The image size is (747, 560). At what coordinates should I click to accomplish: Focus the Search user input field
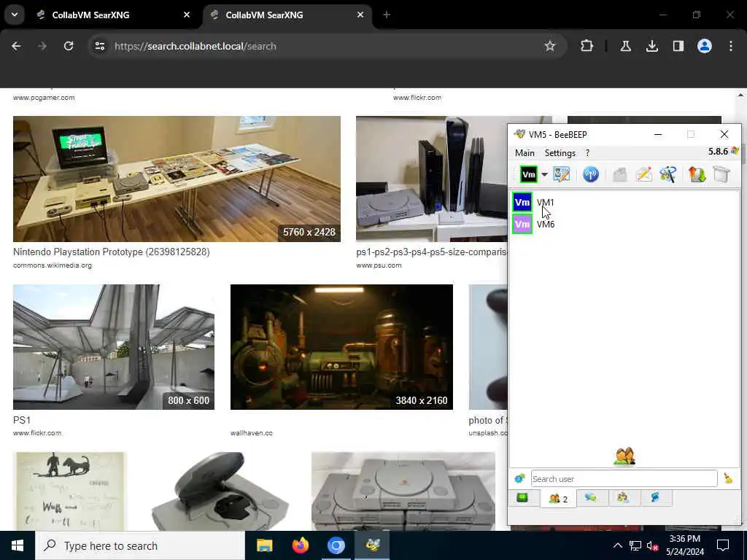point(624,478)
